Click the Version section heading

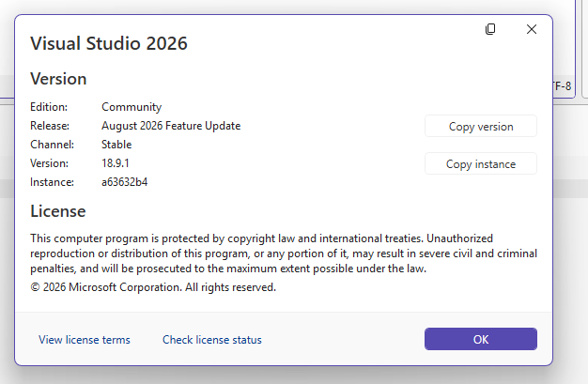coord(58,79)
